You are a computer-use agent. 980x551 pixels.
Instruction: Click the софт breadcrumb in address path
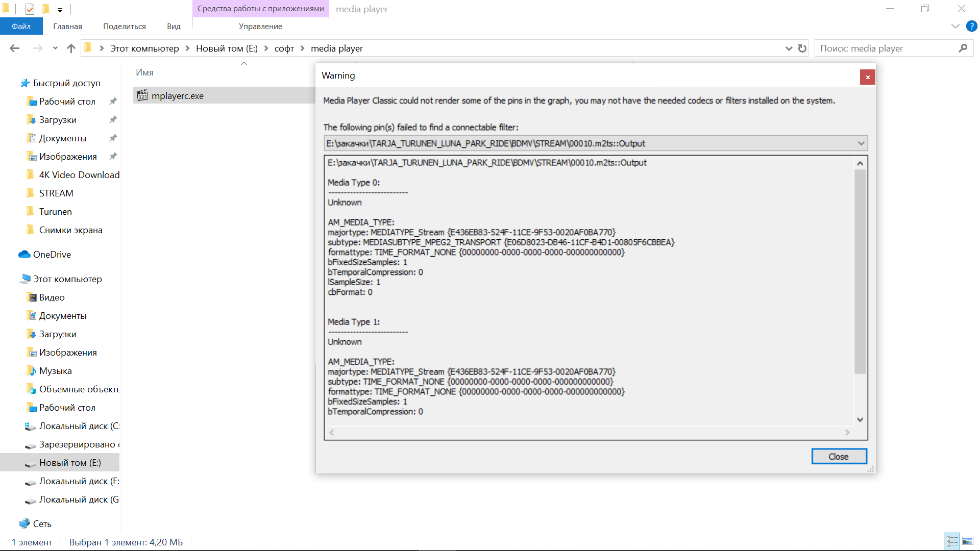pos(284,48)
